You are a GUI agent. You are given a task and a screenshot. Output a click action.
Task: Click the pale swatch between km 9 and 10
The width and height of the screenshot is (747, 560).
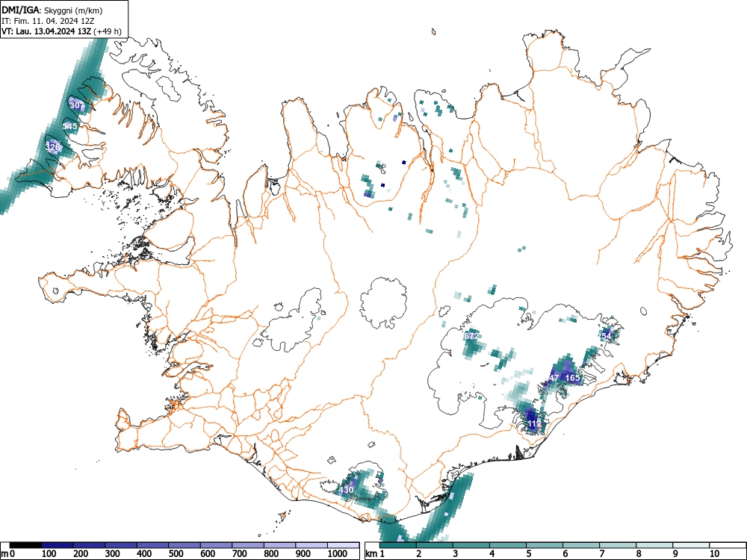click(x=691, y=545)
